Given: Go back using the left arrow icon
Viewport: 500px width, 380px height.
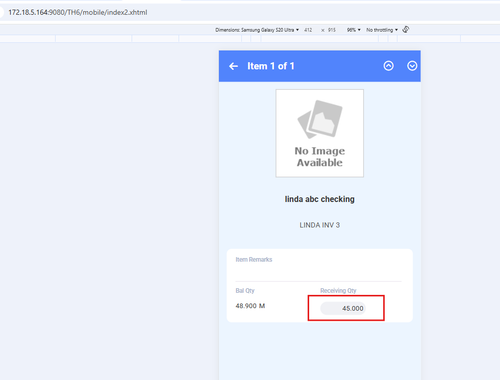Looking at the screenshot, I should coord(233,66).
